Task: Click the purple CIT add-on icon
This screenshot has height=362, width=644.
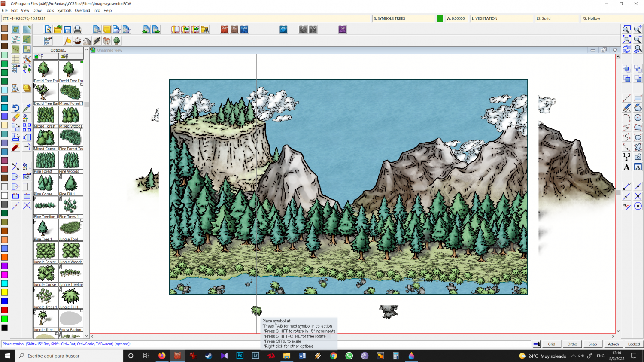Action: [342, 29]
